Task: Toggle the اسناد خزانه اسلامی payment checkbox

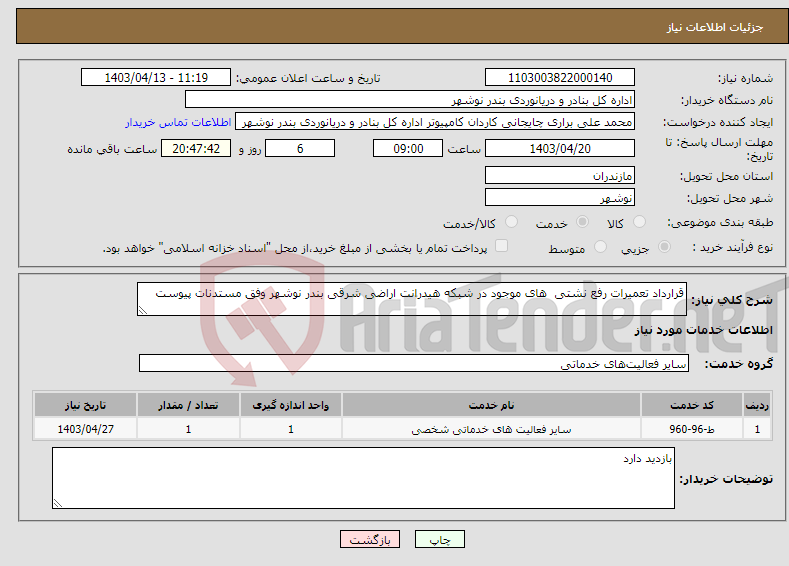Action: point(501,246)
